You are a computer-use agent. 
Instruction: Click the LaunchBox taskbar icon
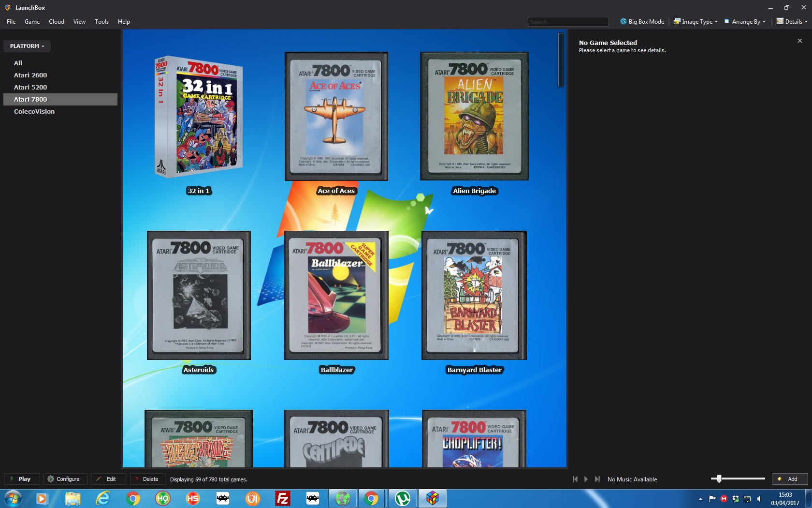click(x=433, y=498)
